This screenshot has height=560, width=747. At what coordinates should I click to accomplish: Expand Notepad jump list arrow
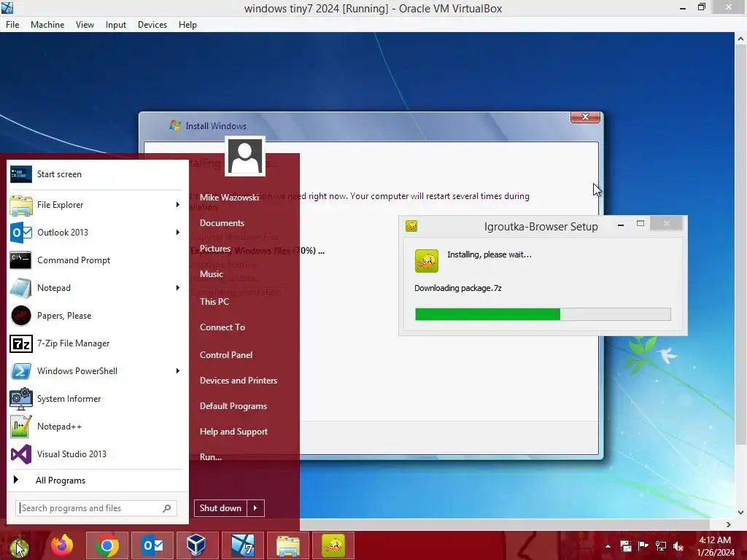pyautogui.click(x=178, y=287)
